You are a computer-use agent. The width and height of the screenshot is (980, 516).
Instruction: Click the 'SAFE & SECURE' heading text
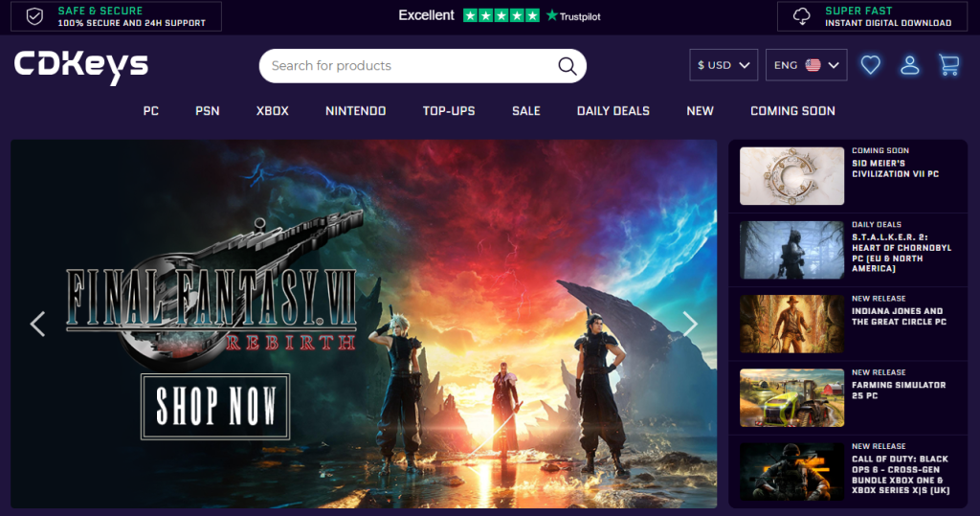100,11
